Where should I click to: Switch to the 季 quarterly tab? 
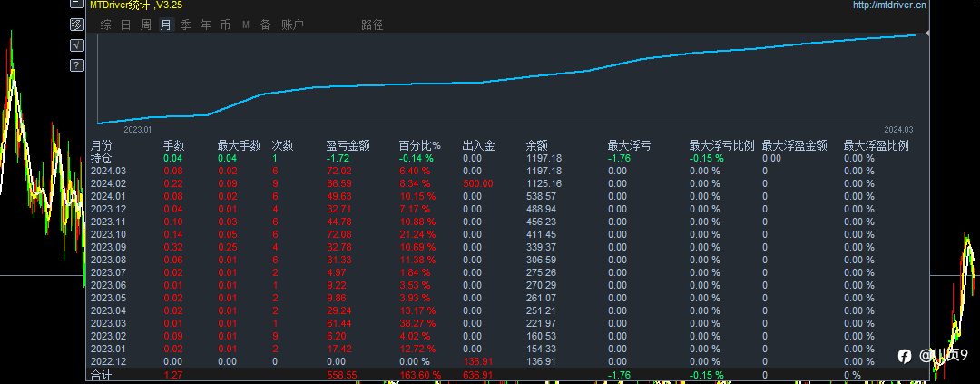coord(186,25)
